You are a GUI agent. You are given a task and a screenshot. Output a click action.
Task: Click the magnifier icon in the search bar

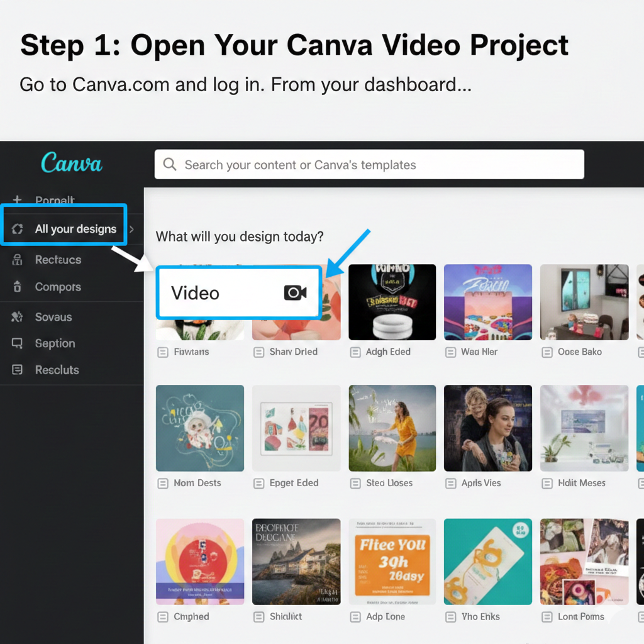[169, 164]
